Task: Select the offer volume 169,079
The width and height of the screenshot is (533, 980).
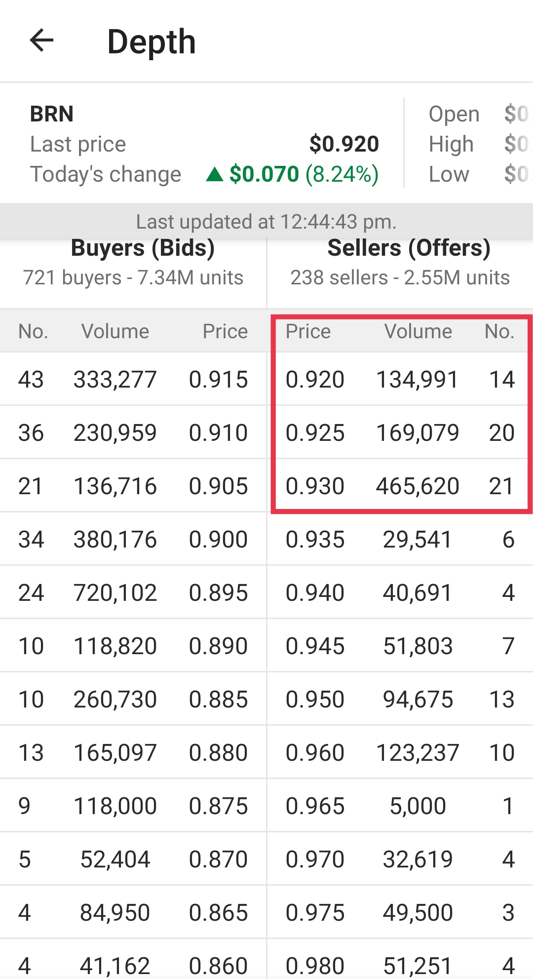Action: point(418,433)
